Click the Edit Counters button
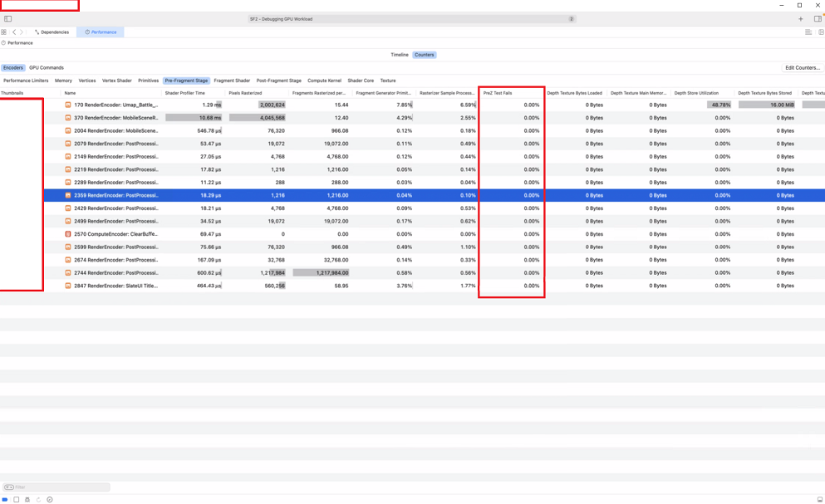Viewport: 825px width, 504px height. [x=802, y=68]
